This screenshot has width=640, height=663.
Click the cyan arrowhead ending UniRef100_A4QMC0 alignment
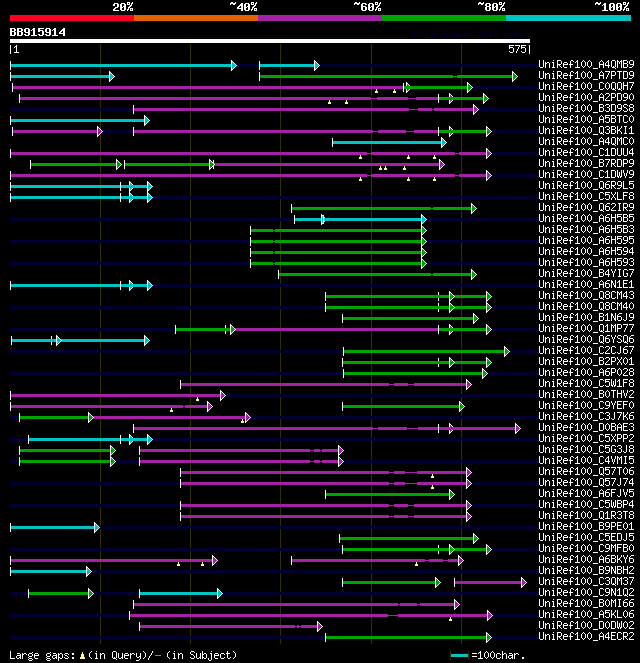tap(444, 142)
